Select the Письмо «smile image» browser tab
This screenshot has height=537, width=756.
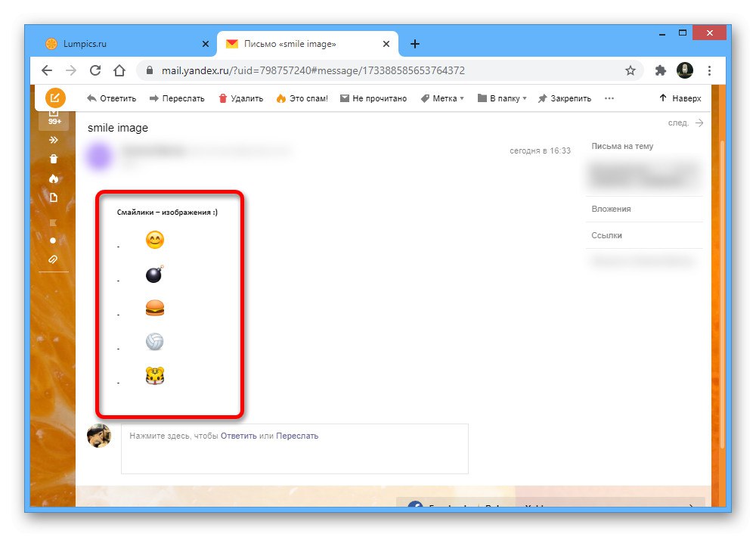pos(308,44)
